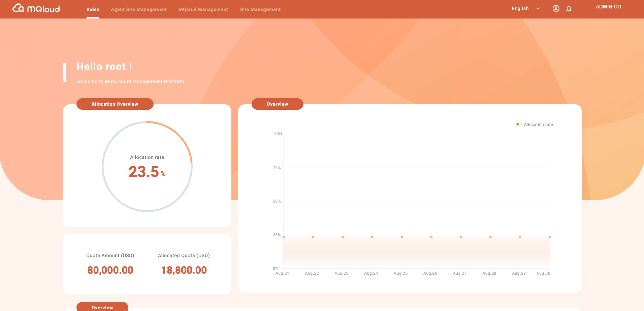This screenshot has width=644, height=311.
Task: Click the Allocation Overview label
Action: click(x=115, y=104)
